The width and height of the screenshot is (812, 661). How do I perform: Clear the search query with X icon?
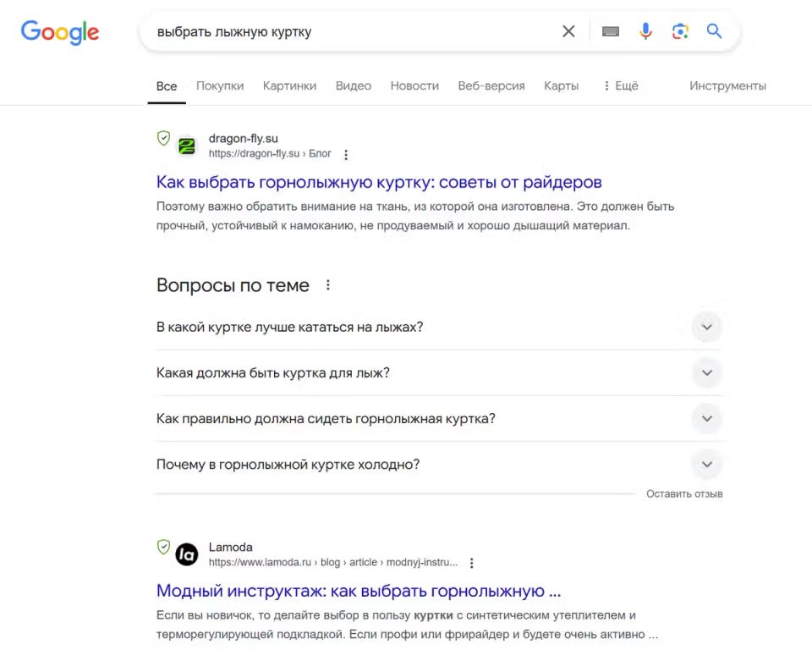(568, 31)
